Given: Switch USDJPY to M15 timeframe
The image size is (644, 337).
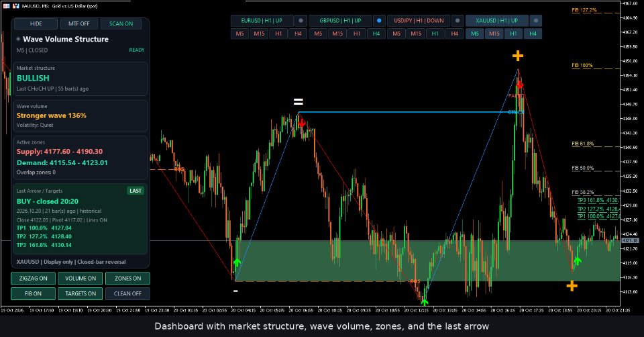Looking at the screenshot, I should point(416,34).
